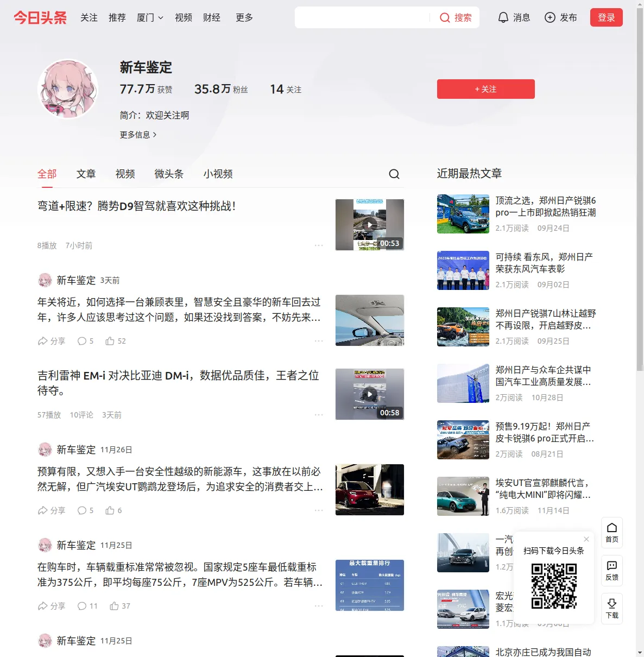Expand the 厦门 city dropdown
The height and width of the screenshot is (657, 644).
(150, 18)
